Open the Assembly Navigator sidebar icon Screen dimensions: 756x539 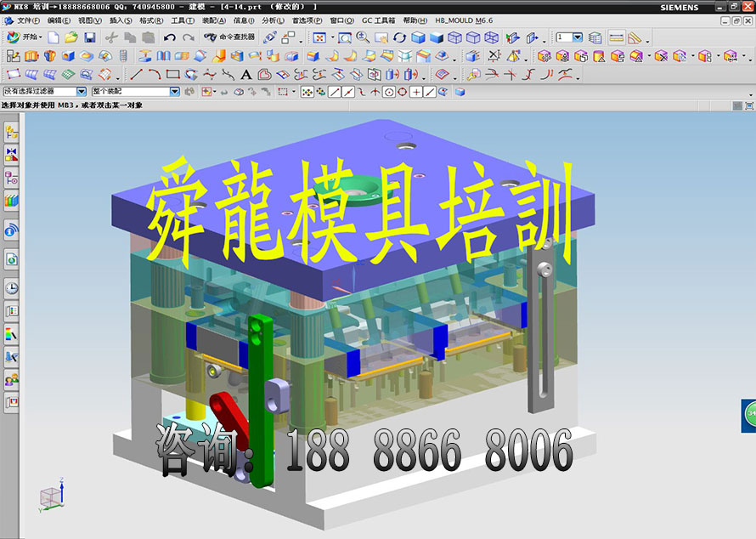tap(11, 132)
